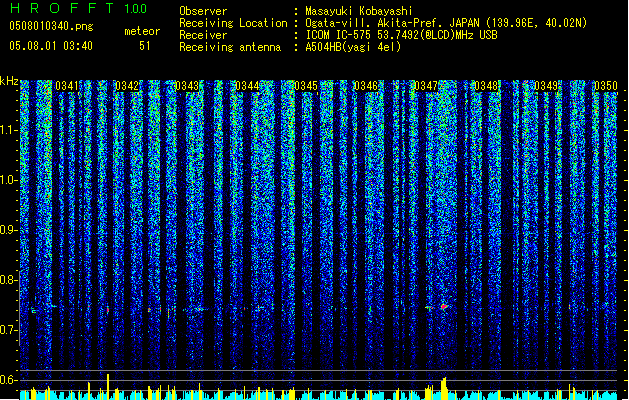This screenshot has width=629, height=400.
Task: Click the 1.1 kHz axis tick label
Action: click(9, 130)
